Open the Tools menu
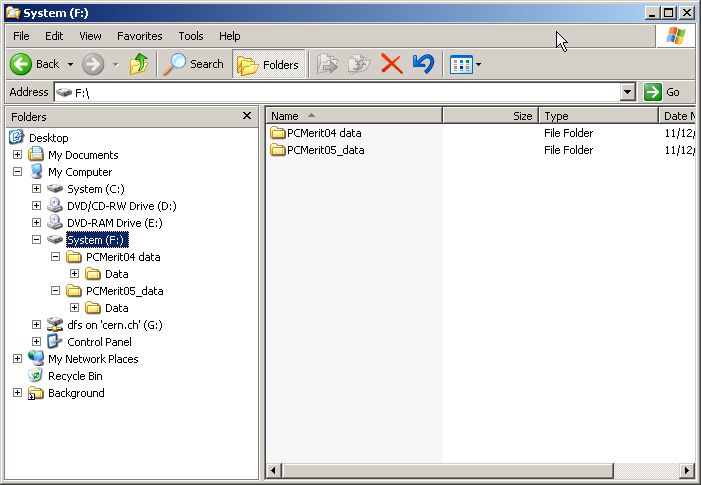701x485 pixels. [x=191, y=36]
